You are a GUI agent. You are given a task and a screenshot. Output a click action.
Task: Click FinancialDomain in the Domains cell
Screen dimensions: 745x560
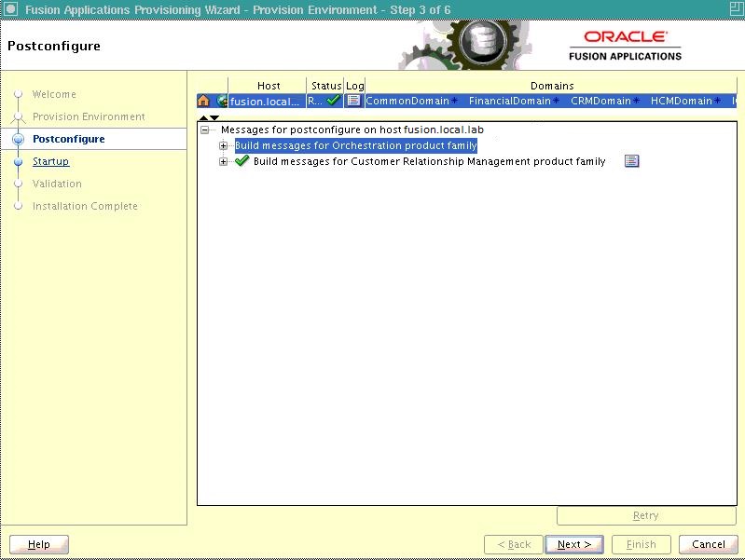[510, 101]
